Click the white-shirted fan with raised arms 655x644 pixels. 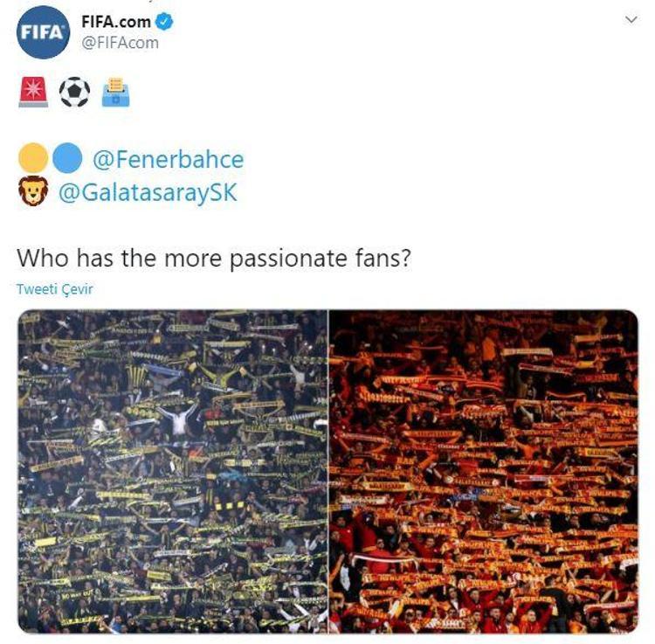pyautogui.click(x=178, y=418)
